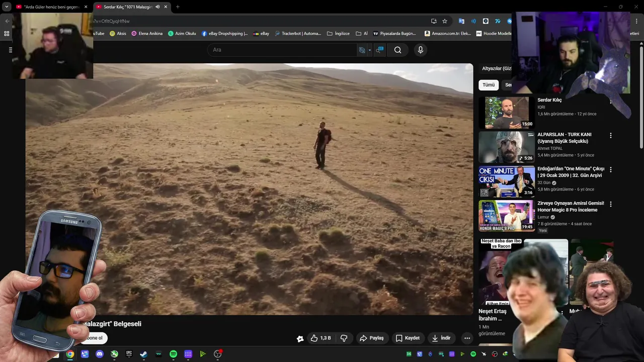Open the Ahmet TOPAL channel name
Image resolution: width=644 pixels, height=362 pixels.
(550, 148)
